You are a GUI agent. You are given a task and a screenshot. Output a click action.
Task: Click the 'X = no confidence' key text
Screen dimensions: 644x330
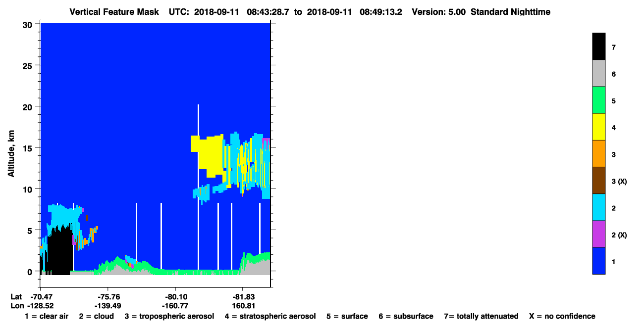pyautogui.click(x=562, y=316)
